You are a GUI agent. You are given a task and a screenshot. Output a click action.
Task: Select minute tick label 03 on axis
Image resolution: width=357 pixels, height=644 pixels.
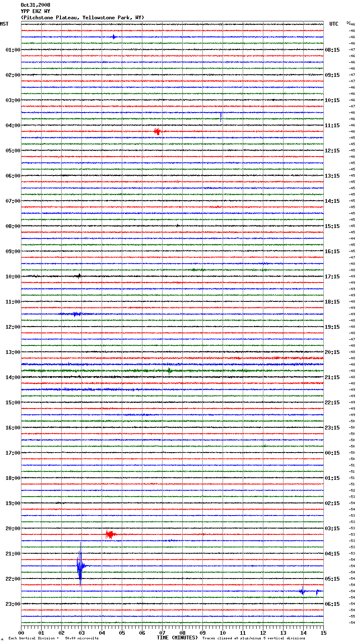(x=81, y=633)
